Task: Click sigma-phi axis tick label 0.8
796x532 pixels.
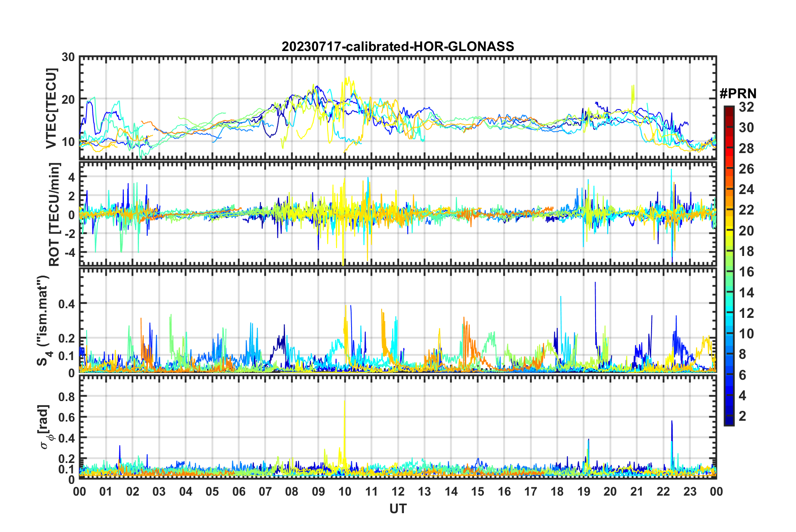Action: 67,396
